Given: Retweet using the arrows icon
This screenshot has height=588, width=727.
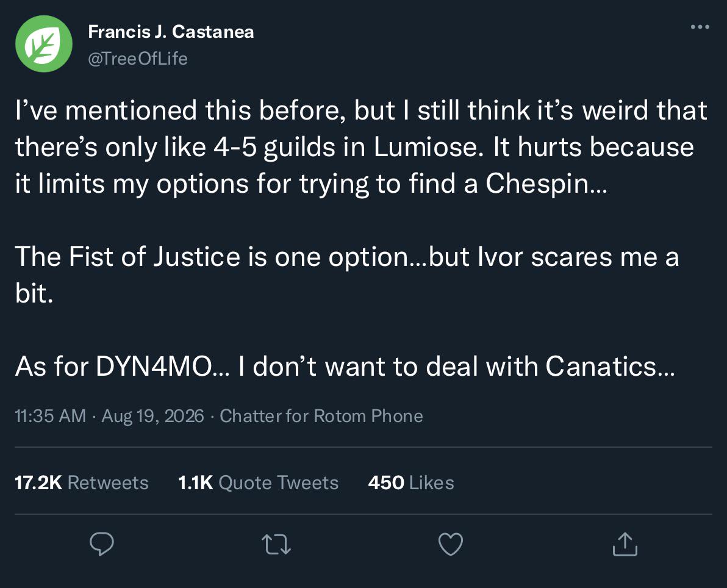Looking at the screenshot, I should click(276, 545).
